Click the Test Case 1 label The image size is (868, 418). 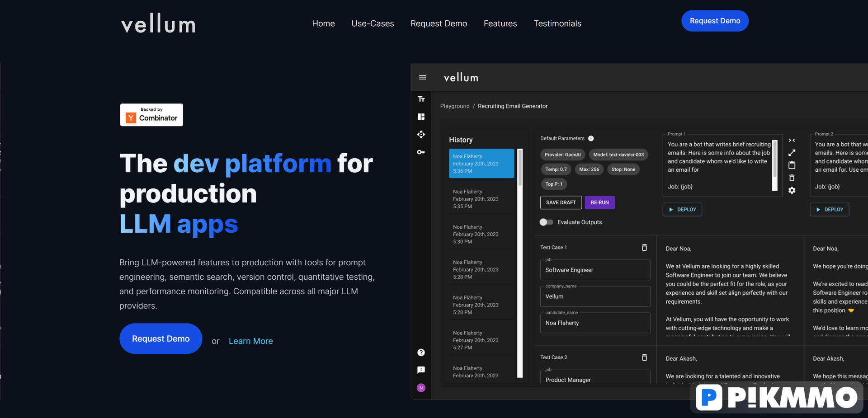(553, 248)
